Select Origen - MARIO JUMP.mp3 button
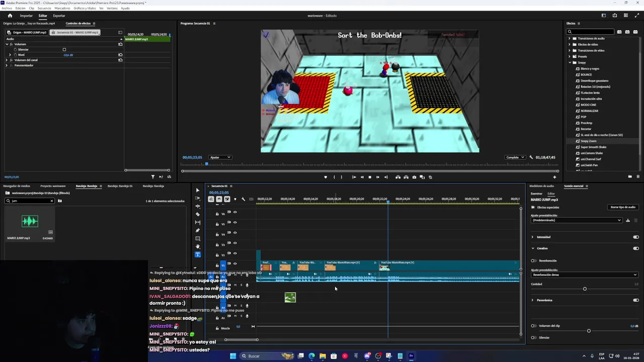Image resolution: width=644 pixels, height=362 pixels. tap(27, 32)
